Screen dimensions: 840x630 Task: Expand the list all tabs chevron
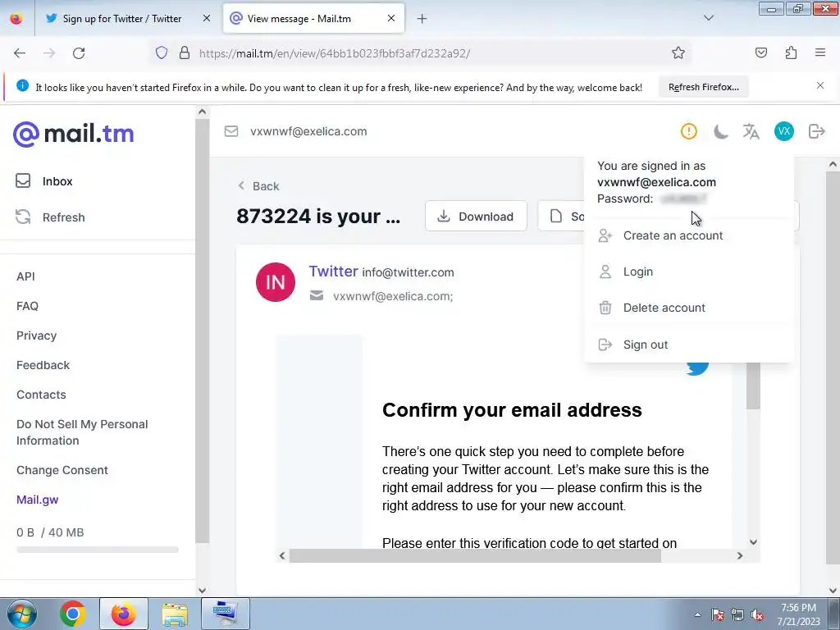coord(708,18)
